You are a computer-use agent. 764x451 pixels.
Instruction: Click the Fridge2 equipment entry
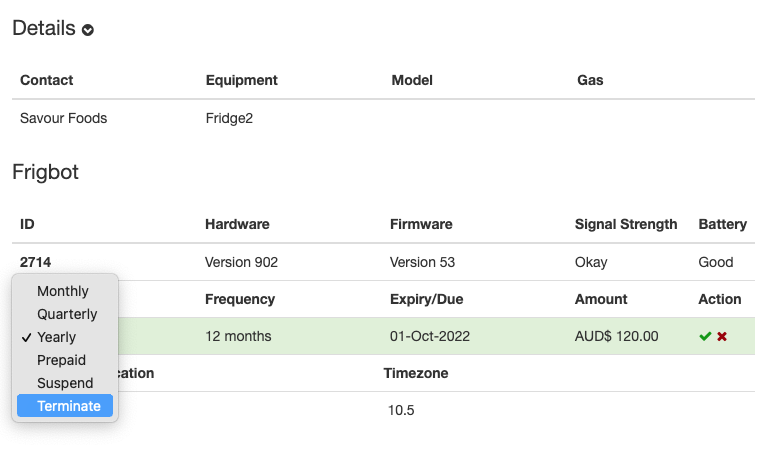(x=229, y=118)
